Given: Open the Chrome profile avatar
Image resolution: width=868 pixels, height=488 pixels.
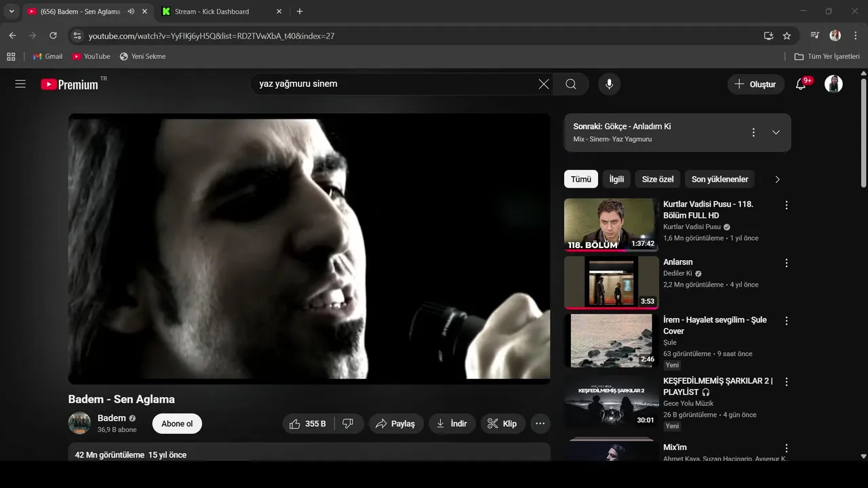Looking at the screenshot, I should pyautogui.click(x=835, y=36).
